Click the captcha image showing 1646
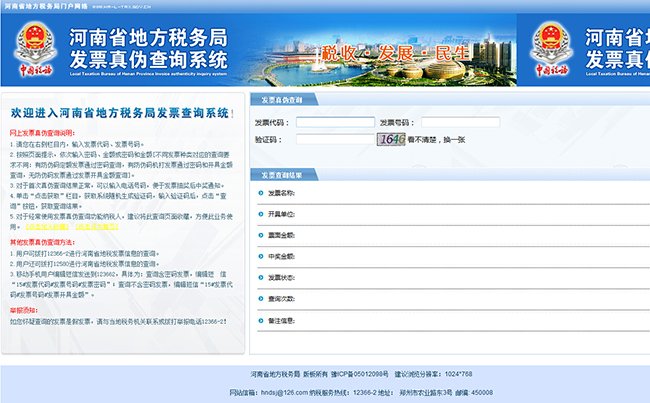 [x=391, y=139]
